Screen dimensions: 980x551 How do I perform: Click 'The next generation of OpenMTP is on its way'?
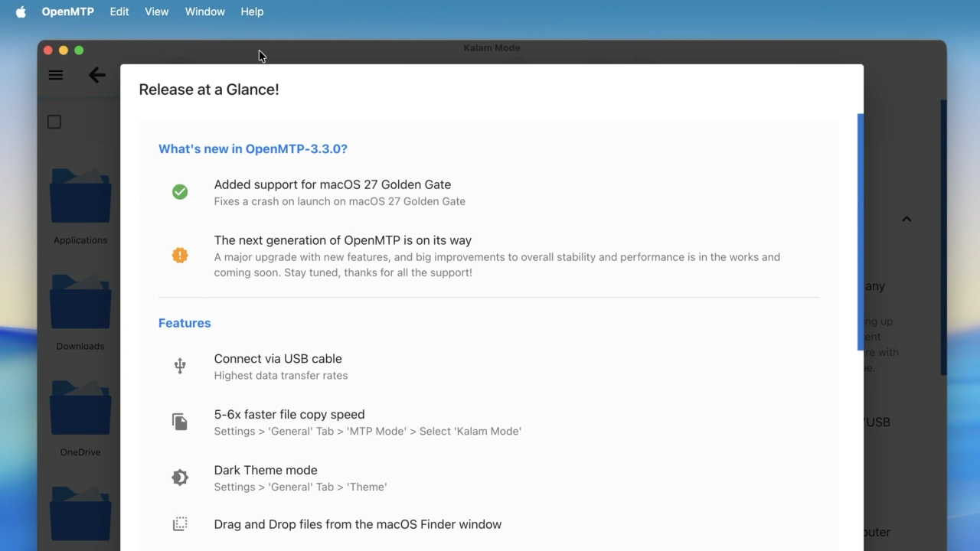(343, 240)
